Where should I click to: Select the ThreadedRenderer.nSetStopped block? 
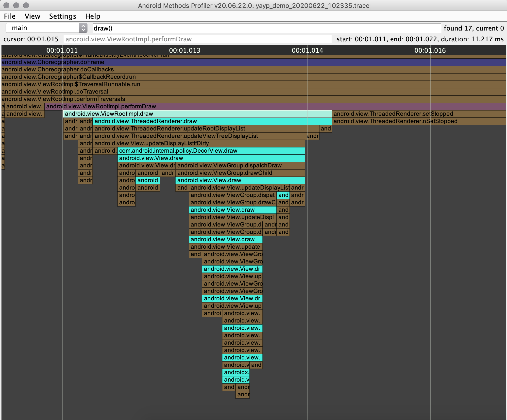point(418,121)
